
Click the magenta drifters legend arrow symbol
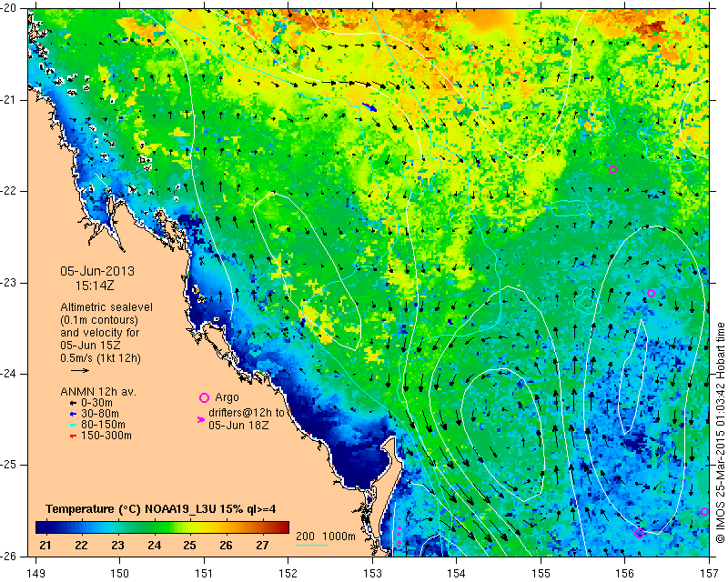201,419
